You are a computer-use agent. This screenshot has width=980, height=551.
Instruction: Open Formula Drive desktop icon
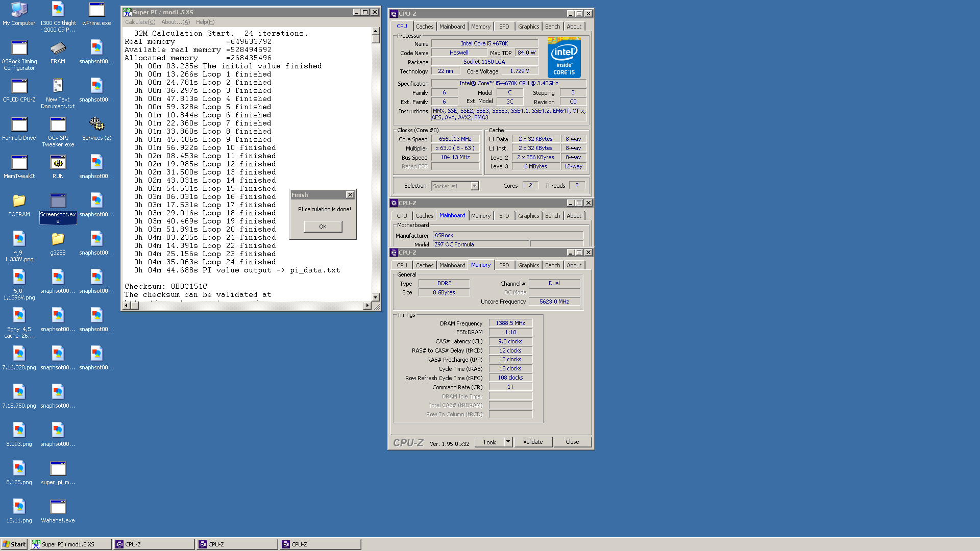point(19,129)
